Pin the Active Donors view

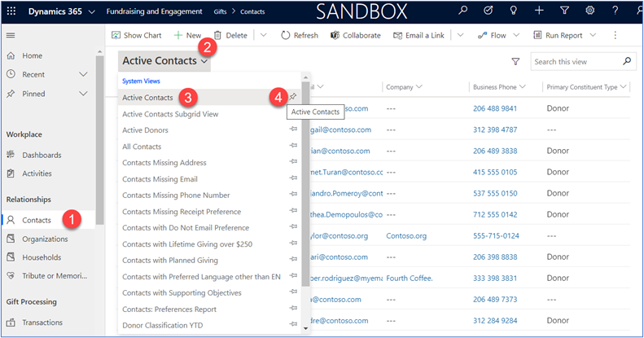(x=293, y=130)
